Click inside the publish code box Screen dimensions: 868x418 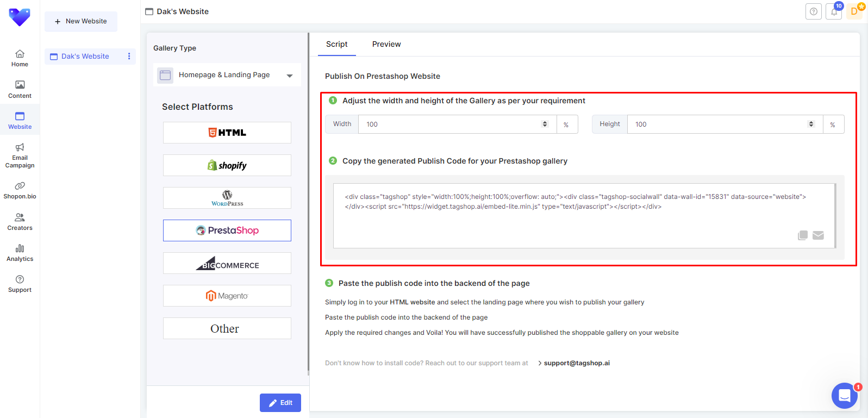pos(584,216)
